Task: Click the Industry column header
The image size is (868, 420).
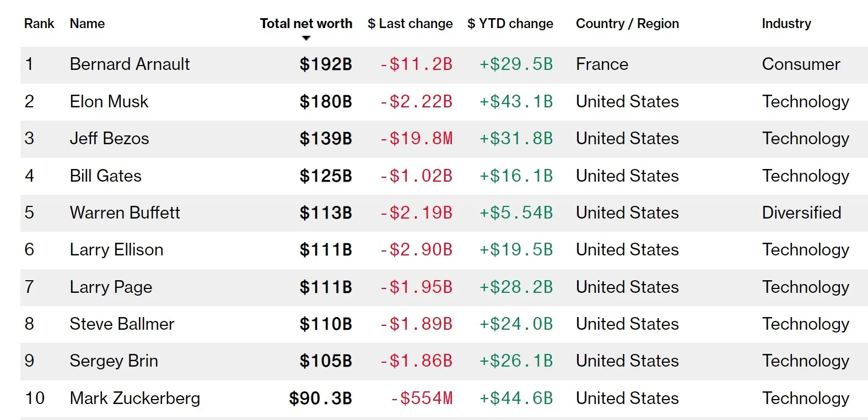Action: click(x=786, y=24)
